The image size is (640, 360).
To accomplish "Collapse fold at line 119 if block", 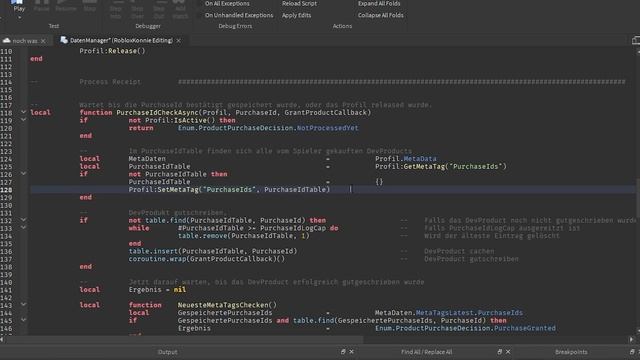I will coord(23,120).
